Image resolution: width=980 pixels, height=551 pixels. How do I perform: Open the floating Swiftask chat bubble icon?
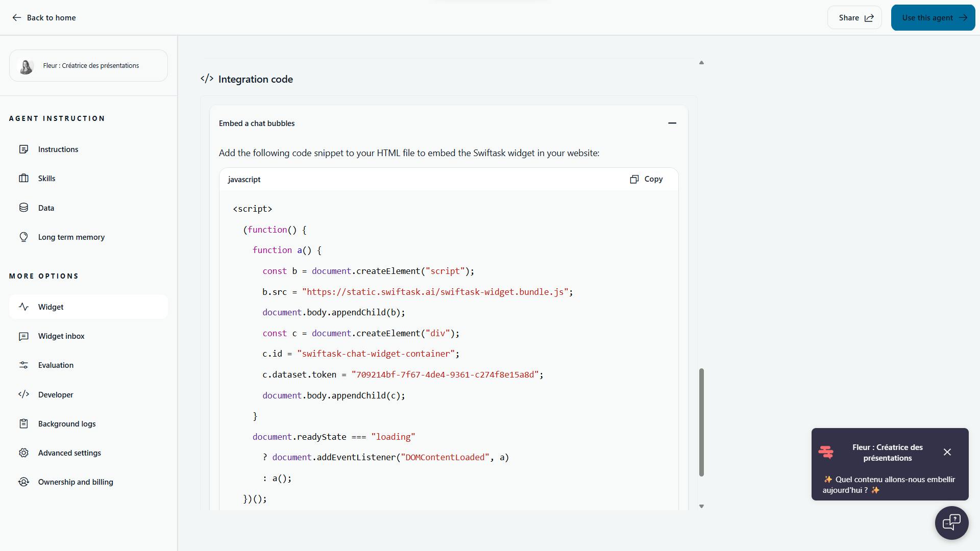click(x=951, y=522)
